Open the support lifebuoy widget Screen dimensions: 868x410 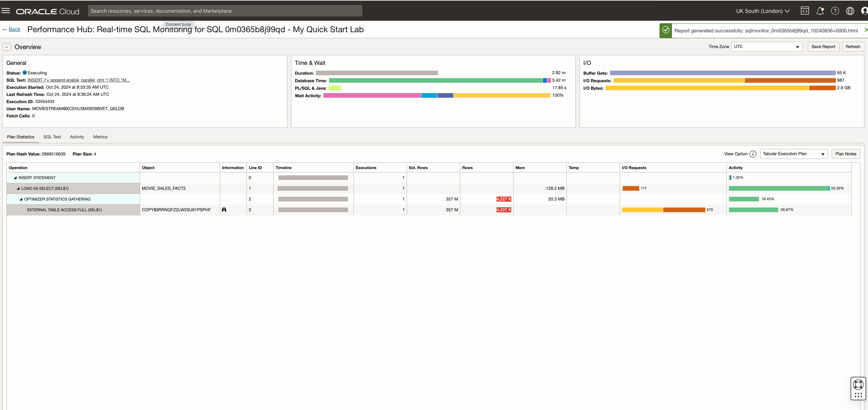point(858,384)
